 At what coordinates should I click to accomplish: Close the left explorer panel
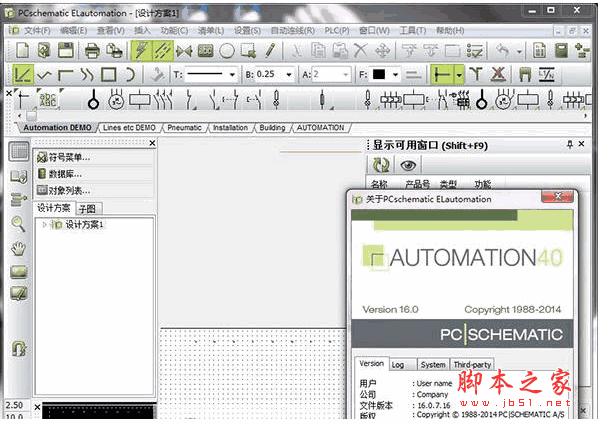pos(152,143)
